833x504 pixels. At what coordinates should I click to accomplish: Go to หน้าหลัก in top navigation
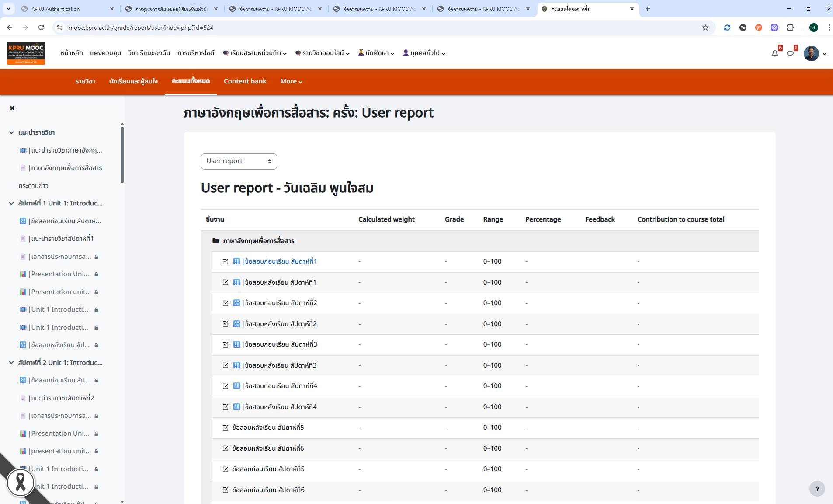point(72,53)
